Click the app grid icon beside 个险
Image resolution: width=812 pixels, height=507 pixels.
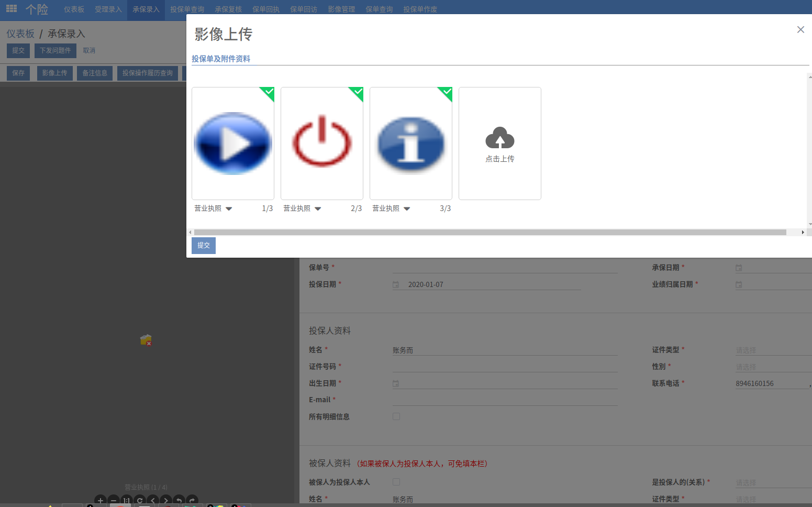pos(11,8)
